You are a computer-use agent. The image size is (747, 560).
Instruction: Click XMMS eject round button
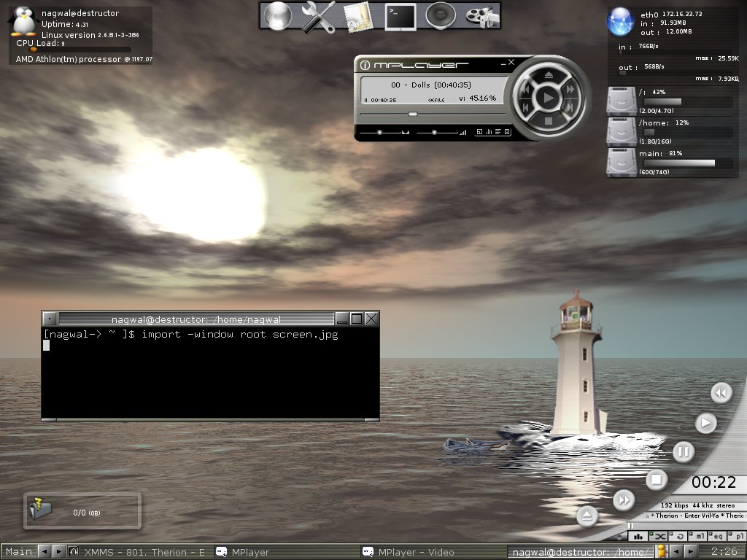click(x=587, y=516)
